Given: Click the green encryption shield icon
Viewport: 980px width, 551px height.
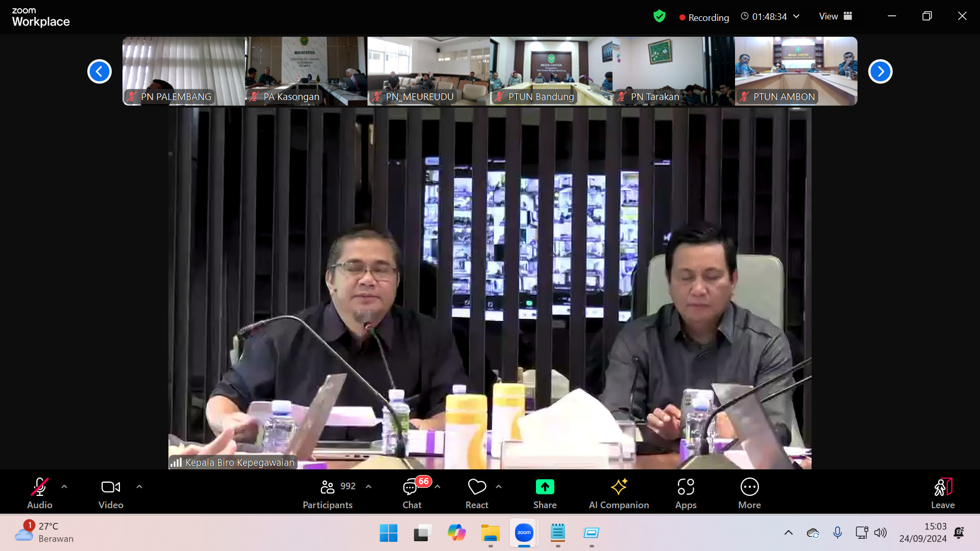Looking at the screenshot, I should coord(659,16).
